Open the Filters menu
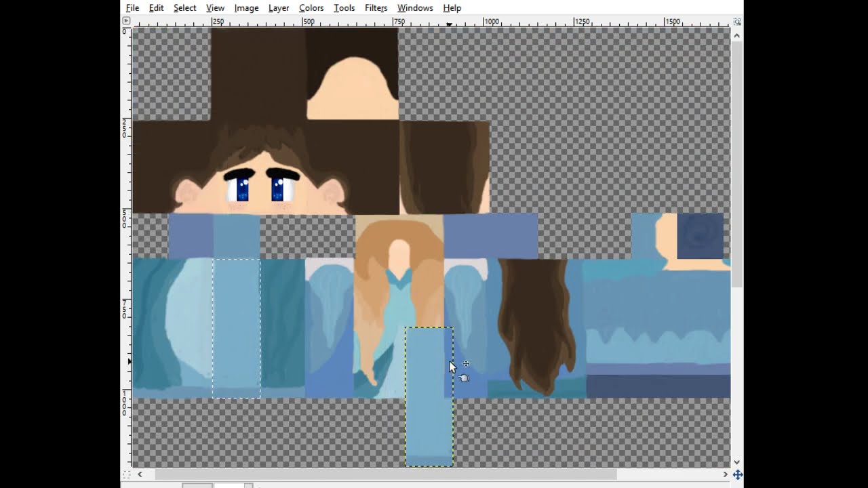868x488 pixels. 376,8
